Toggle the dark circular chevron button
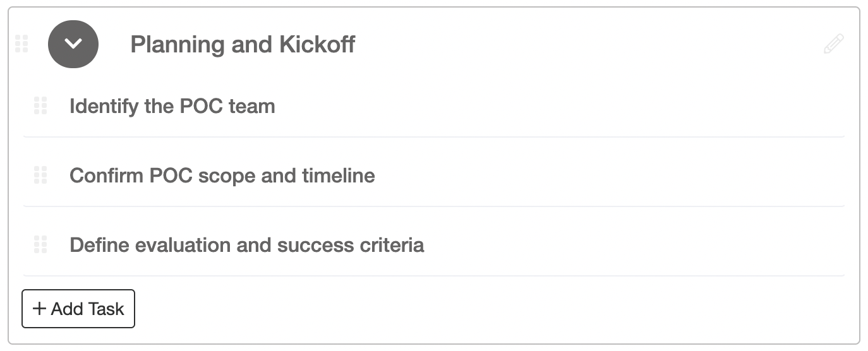This screenshot has height=351, width=868. [73, 44]
